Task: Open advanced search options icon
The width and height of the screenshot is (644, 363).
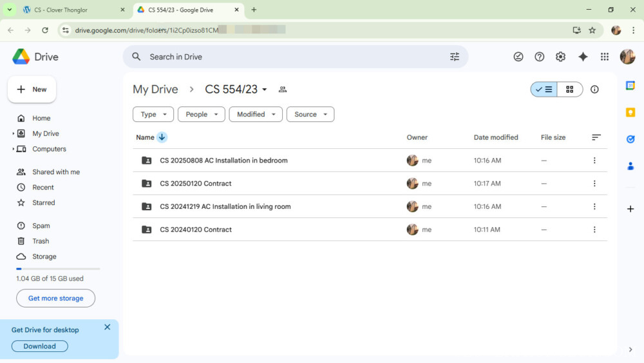Action: pos(455,57)
